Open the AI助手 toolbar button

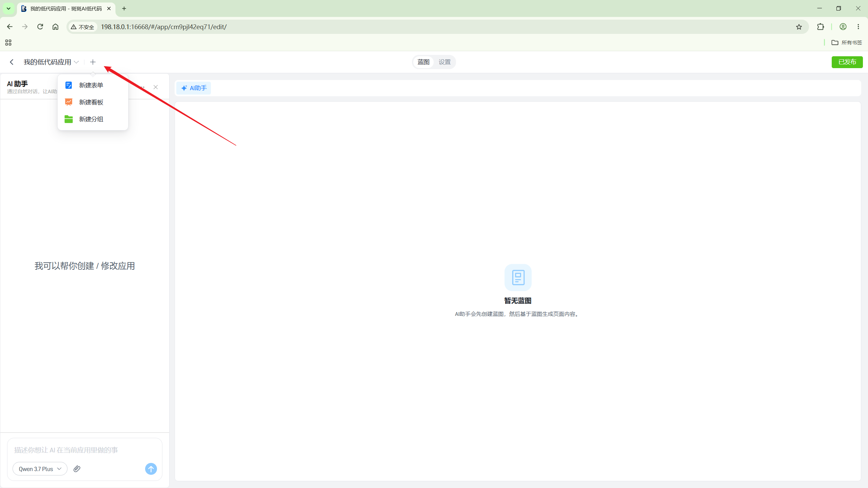[x=194, y=88]
